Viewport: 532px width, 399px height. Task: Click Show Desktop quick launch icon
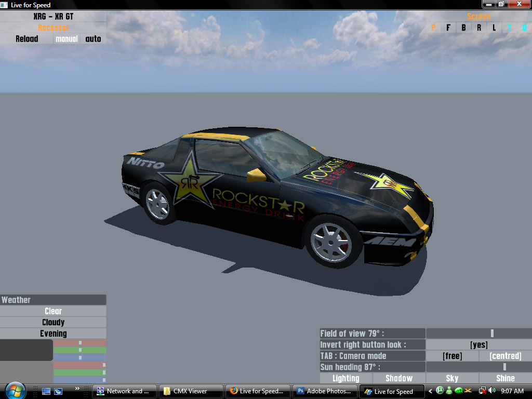(46, 391)
